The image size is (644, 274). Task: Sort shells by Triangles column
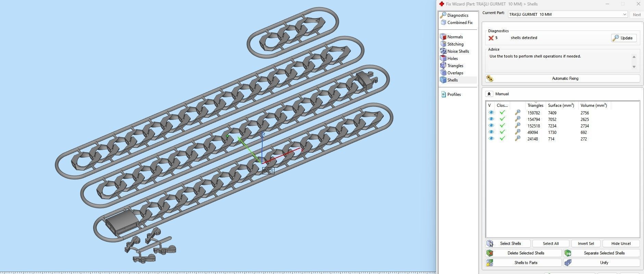pyautogui.click(x=535, y=105)
